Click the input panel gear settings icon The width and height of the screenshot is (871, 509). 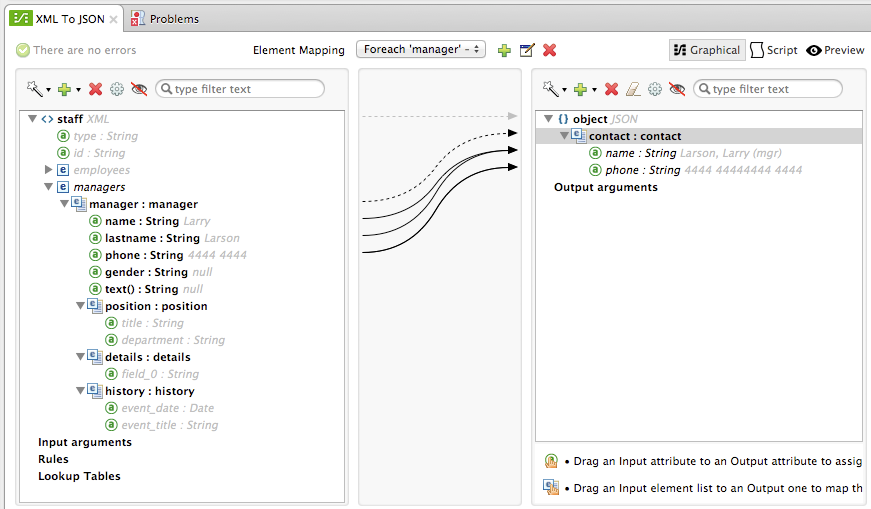pyautogui.click(x=117, y=89)
